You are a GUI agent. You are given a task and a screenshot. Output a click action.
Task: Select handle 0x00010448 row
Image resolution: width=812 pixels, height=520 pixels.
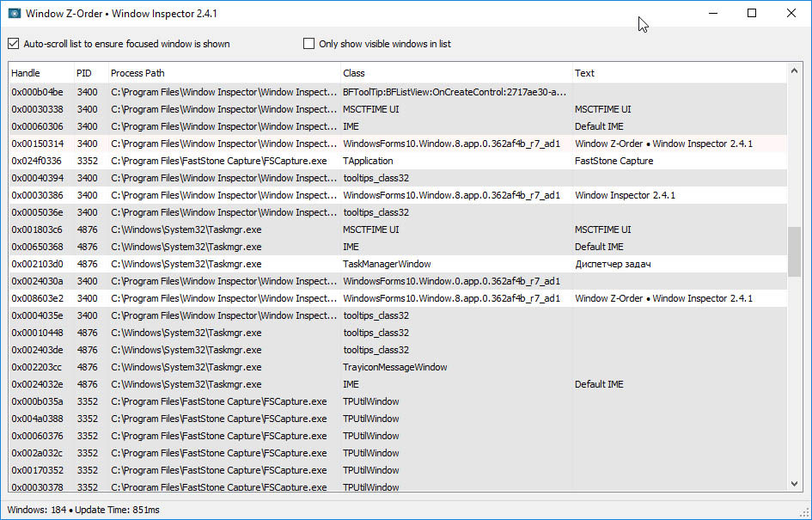[398, 333]
